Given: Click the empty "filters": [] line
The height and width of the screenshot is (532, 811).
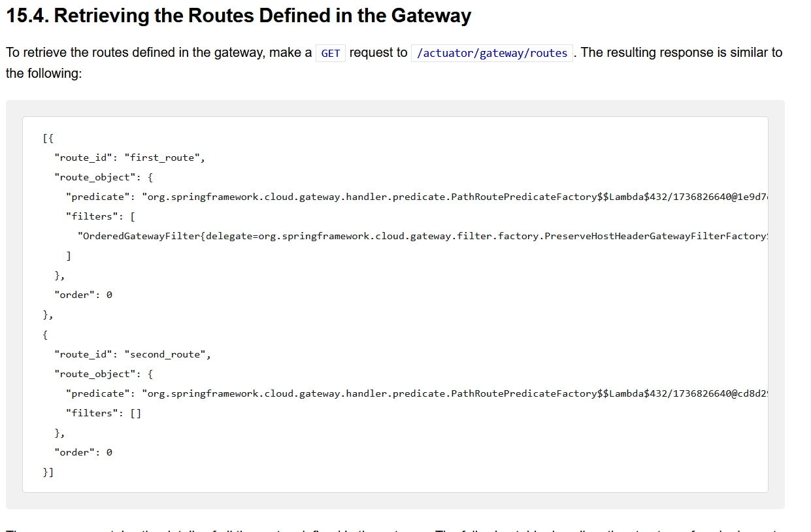Looking at the screenshot, I should click(103, 413).
